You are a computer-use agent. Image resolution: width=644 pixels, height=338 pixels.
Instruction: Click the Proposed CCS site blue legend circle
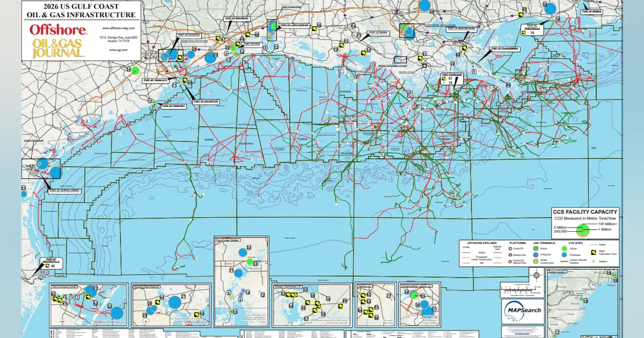563,255
